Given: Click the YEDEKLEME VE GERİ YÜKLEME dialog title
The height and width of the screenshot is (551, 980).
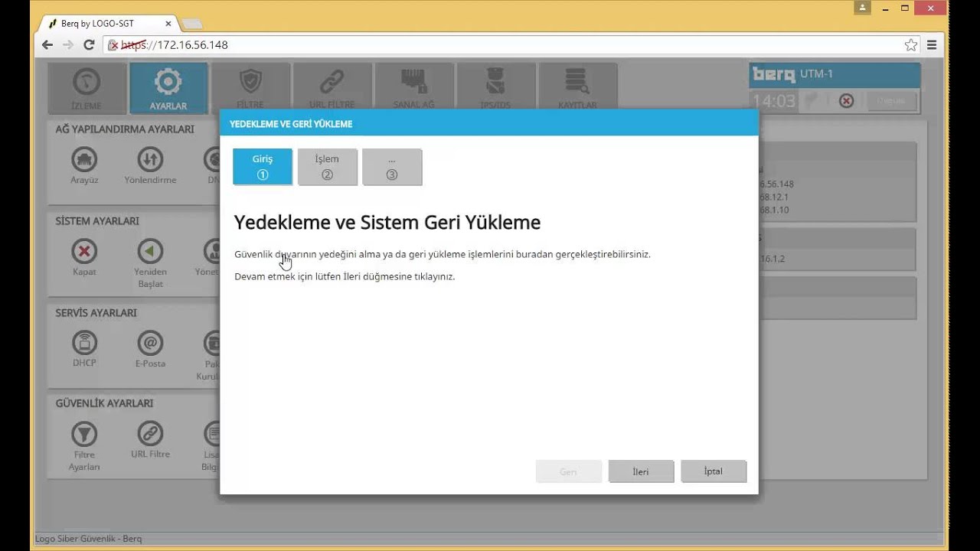Looking at the screenshot, I should pos(291,124).
